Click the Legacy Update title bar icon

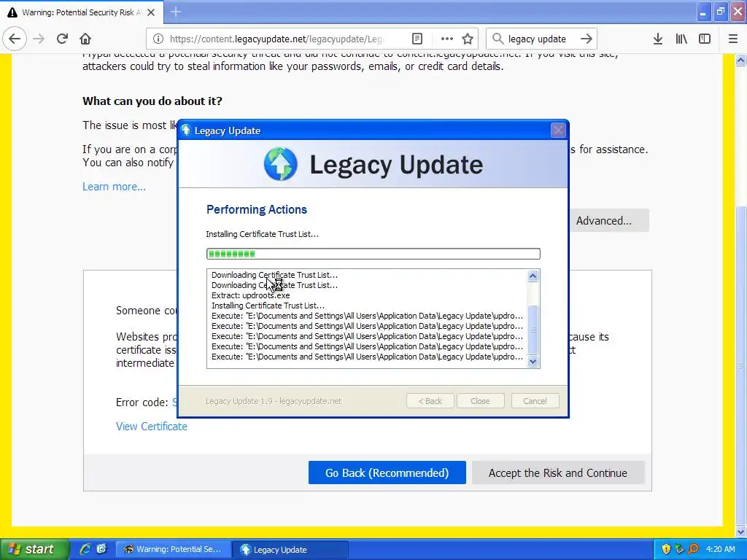click(x=186, y=130)
